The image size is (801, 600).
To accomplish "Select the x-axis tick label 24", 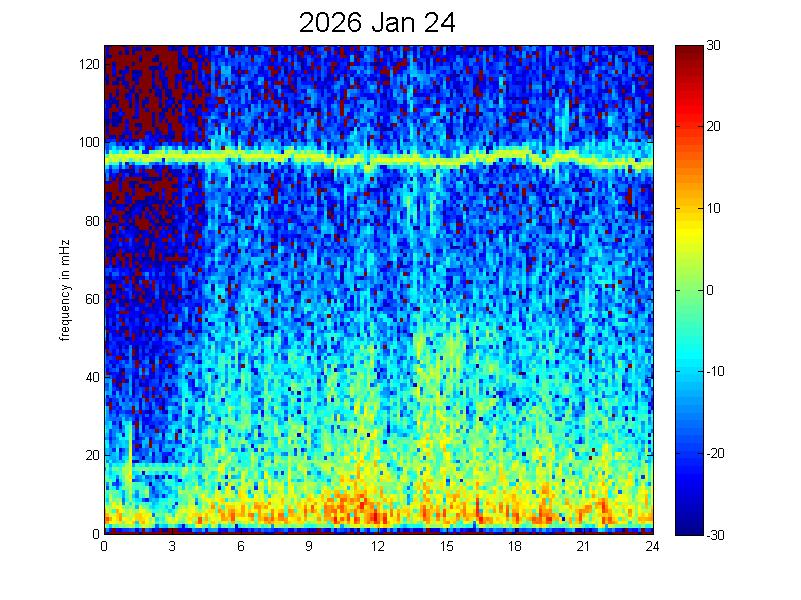I will pos(651,546).
